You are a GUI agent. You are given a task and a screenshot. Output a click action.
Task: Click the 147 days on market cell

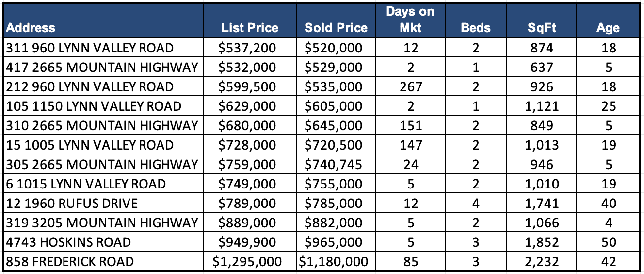coord(410,145)
